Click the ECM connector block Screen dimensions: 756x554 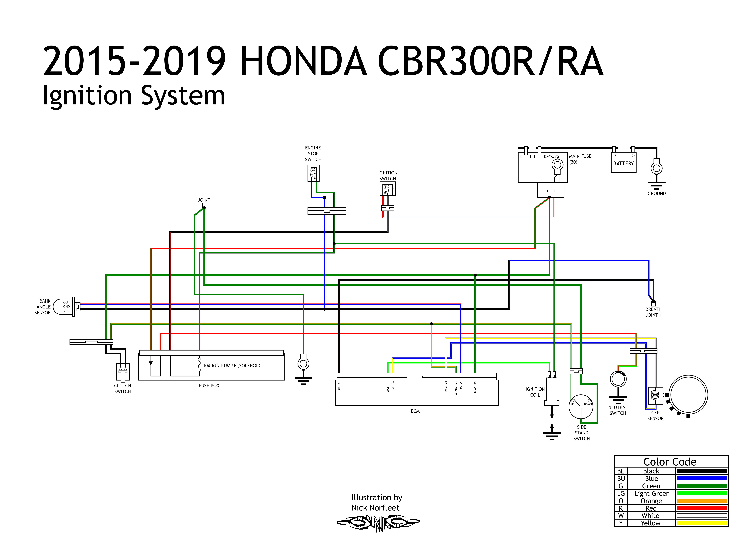[x=417, y=389]
